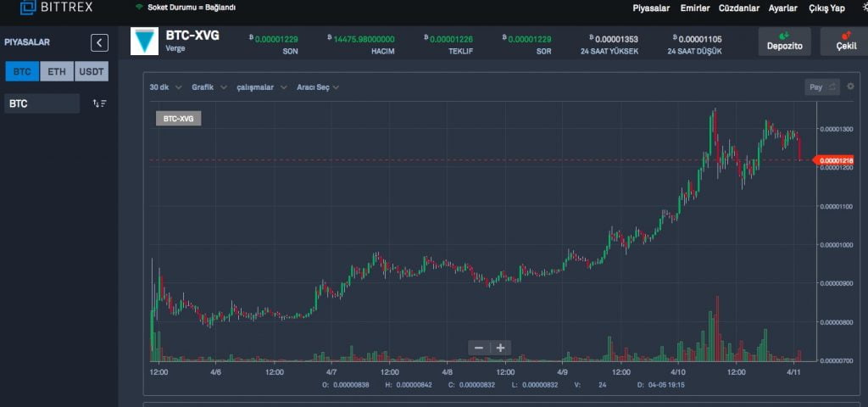Open the 30 dk interval dropdown
The height and width of the screenshot is (407, 868).
[x=164, y=87]
